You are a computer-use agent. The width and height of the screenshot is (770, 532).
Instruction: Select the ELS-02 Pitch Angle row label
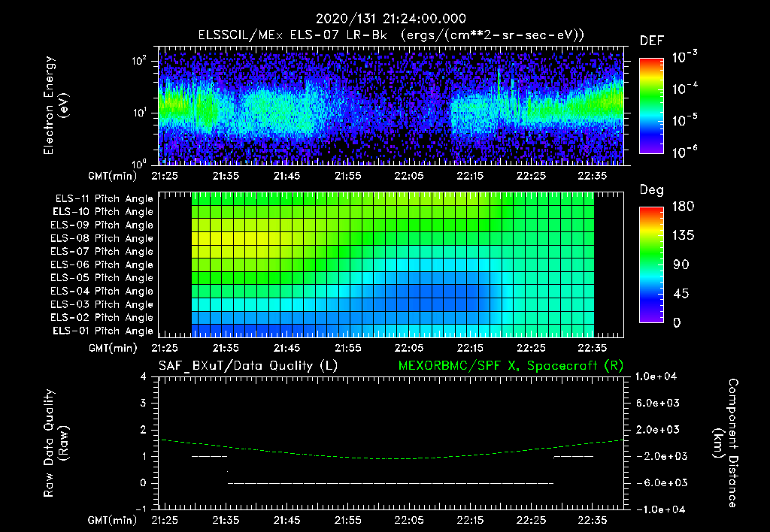102,318
